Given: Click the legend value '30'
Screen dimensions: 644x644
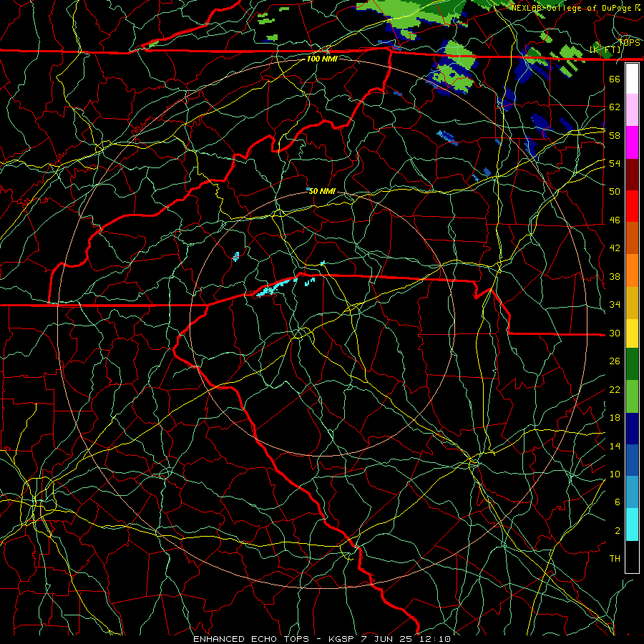Looking at the screenshot, I should pyautogui.click(x=615, y=333).
